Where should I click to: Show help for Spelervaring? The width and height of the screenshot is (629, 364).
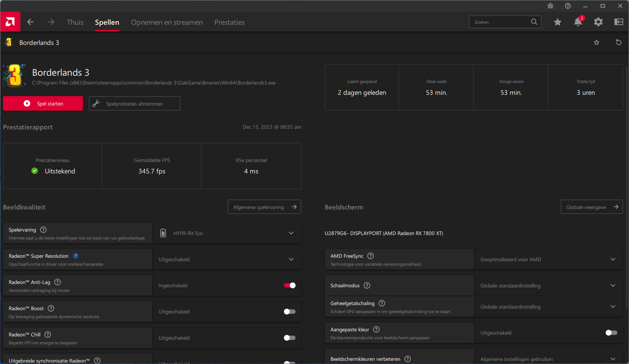click(x=43, y=230)
